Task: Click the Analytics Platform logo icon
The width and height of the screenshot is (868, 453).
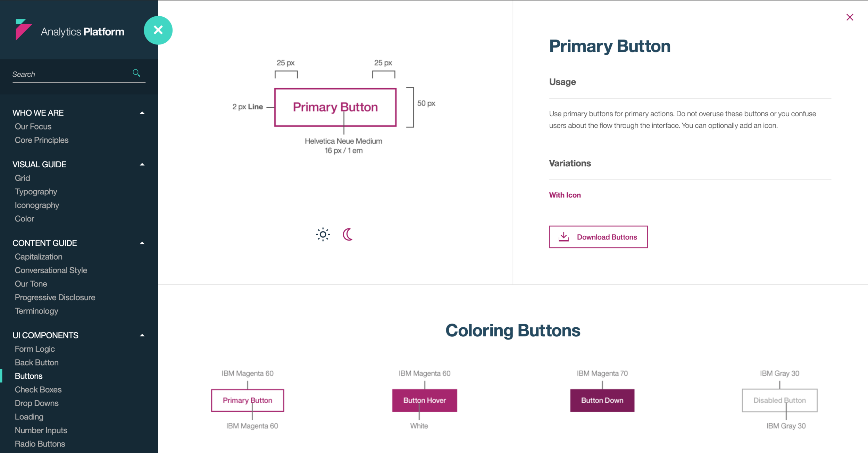Action: (23, 31)
